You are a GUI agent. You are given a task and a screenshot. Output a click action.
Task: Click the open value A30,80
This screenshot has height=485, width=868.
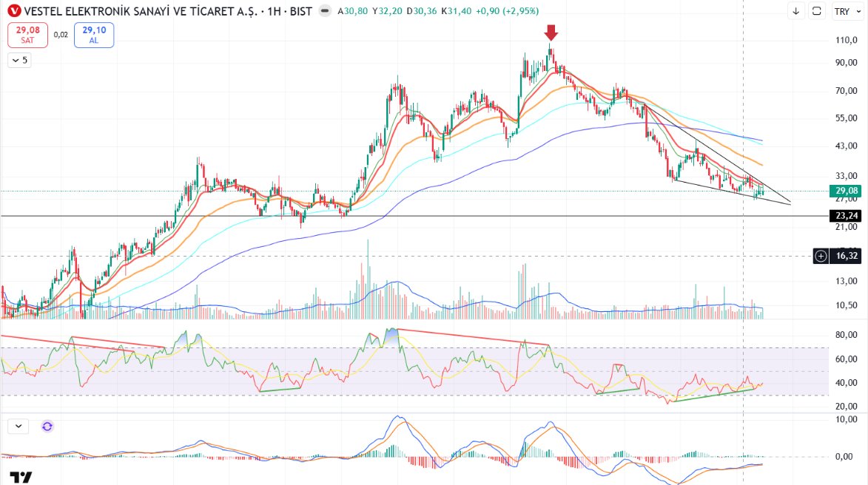[x=353, y=11]
